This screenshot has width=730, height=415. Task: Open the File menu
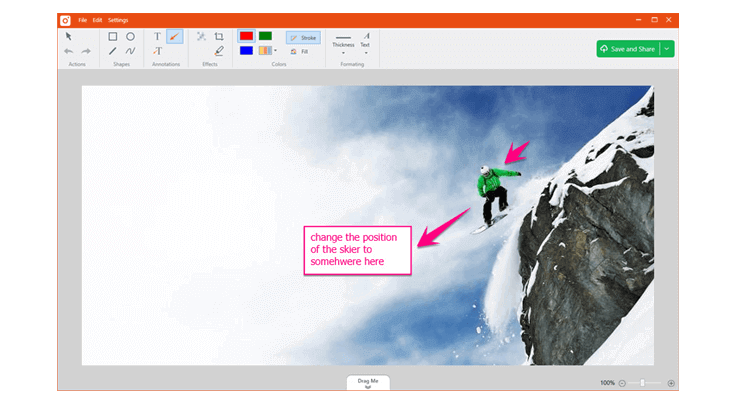(82, 20)
